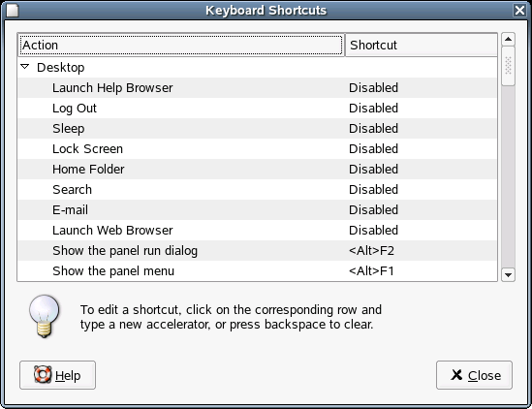
Task: Edit the Search shortcut's Disabled value
Action: point(373,189)
